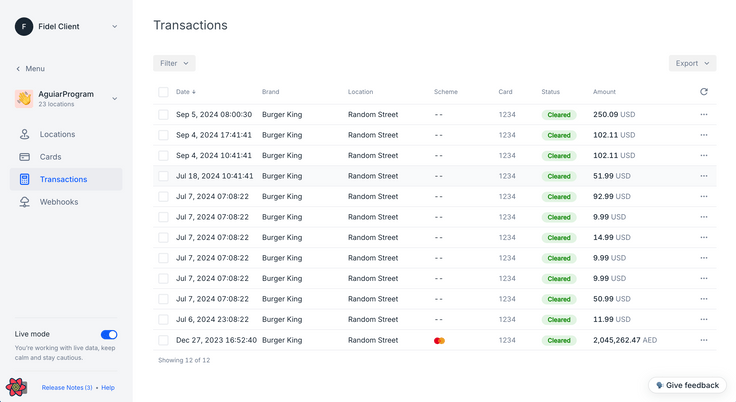This screenshot has width=736, height=402.
Task: Click the 250.09 USD amount
Action: coord(614,115)
